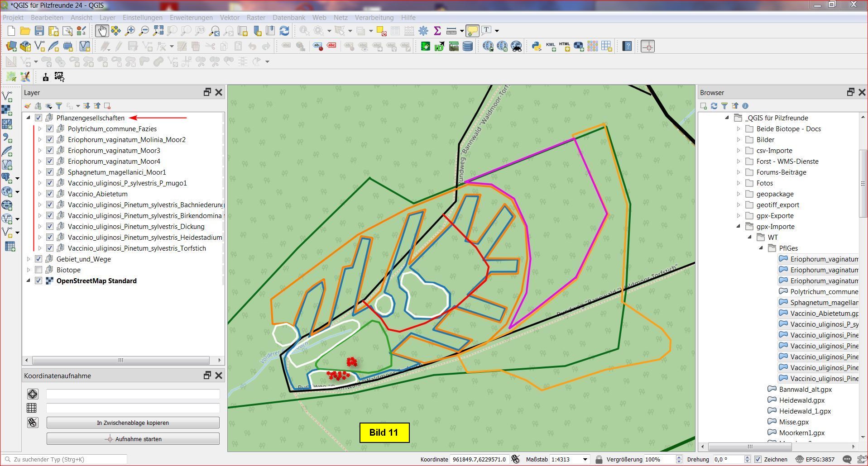
Task: Click the Aufnahme starten button
Action: click(x=133, y=439)
